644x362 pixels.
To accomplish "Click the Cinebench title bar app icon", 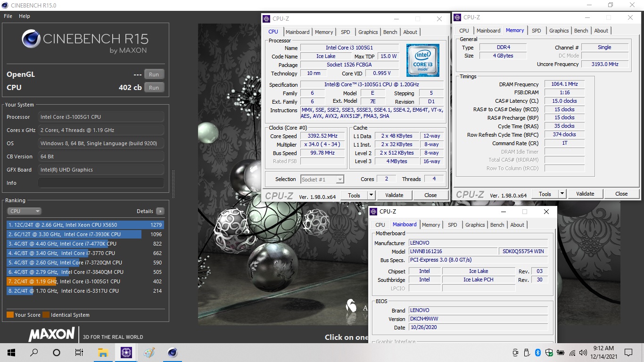I will coord(5,5).
